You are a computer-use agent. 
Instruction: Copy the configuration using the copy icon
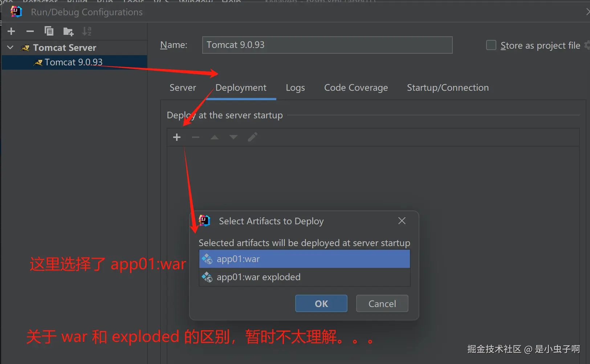49,31
